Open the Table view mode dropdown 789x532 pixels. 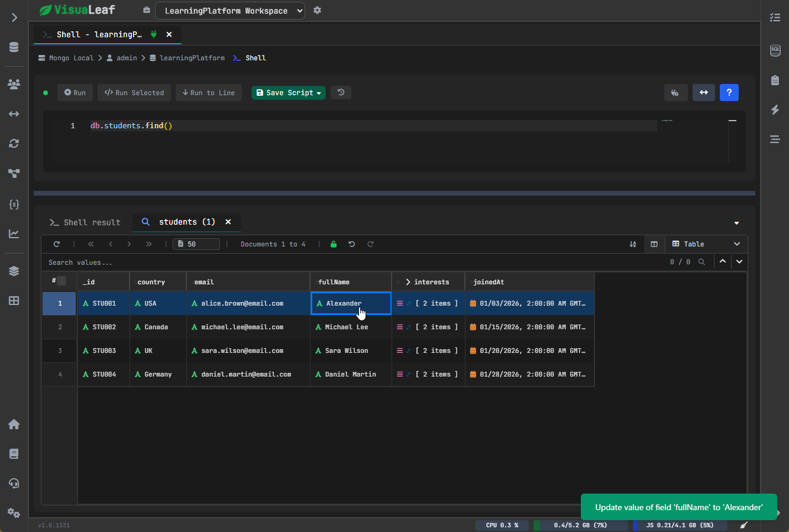coord(706,244)
